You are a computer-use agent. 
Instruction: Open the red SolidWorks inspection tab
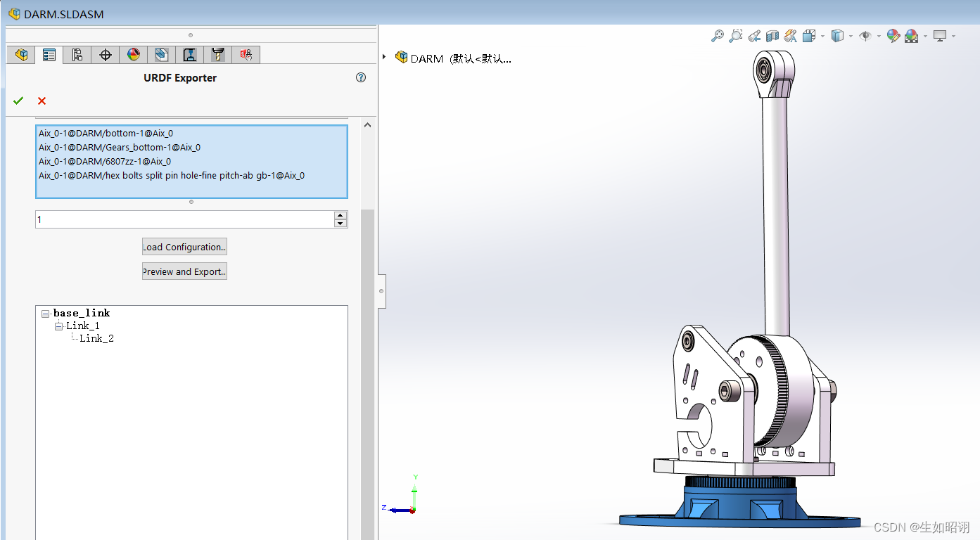[246, 55]
